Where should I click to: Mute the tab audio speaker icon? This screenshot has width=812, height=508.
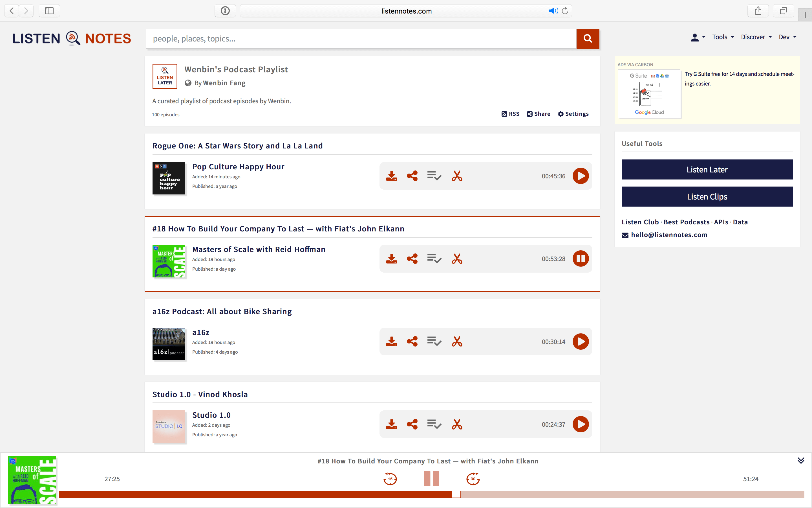point(553,11)
